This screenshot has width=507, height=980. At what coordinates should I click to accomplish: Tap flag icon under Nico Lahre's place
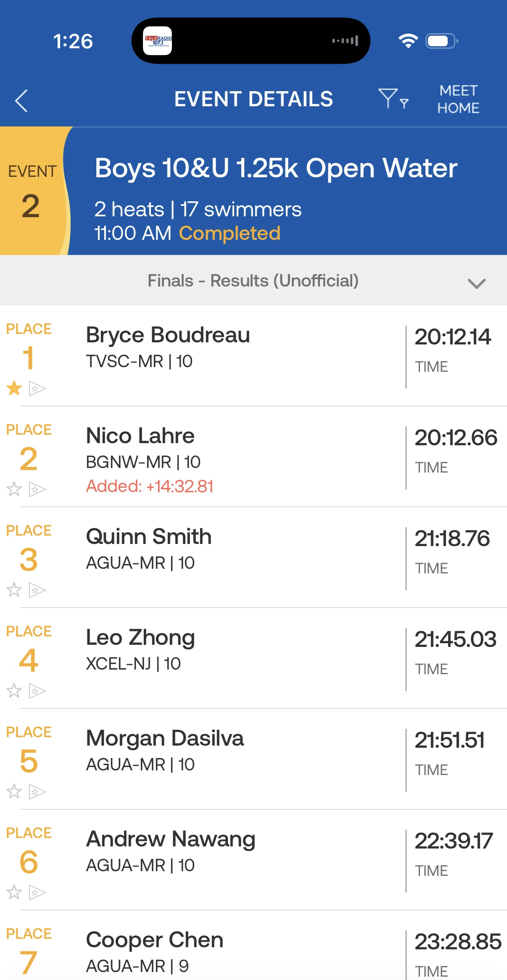click(x=37, y=489)
